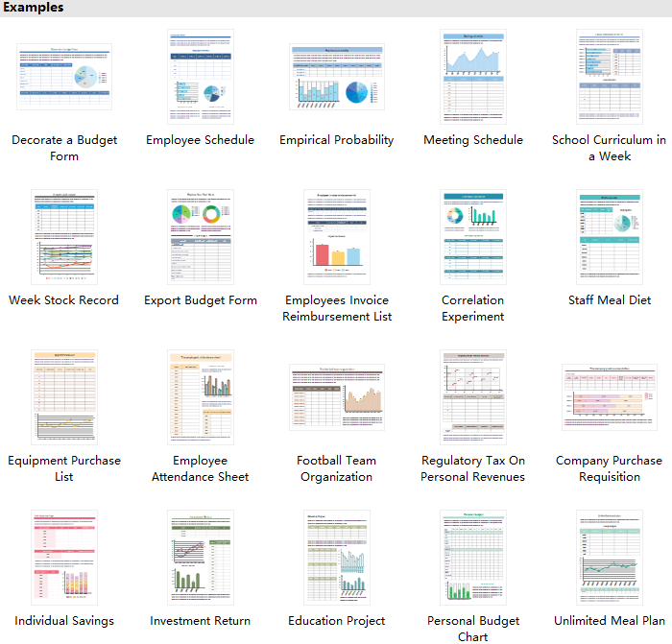Click the 'Individual Savings' label text

(x=64, y=621)
